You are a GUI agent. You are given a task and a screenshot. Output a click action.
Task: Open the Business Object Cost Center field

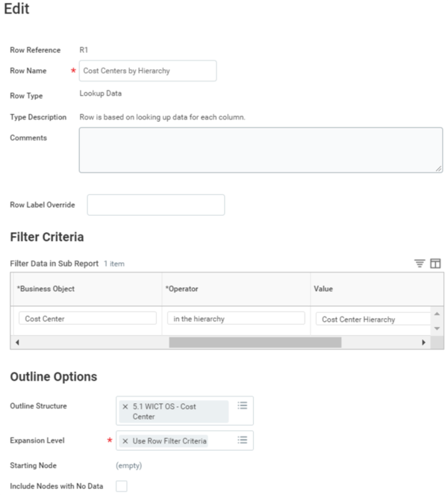pyautogui.click(x=87, y=318)
